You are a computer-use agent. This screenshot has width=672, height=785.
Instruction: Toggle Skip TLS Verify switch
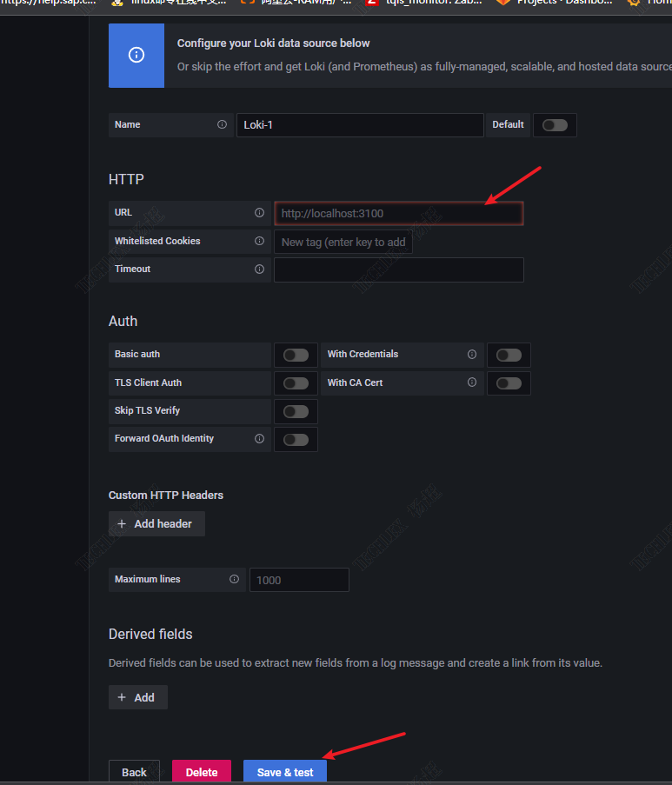pos(296,411)
